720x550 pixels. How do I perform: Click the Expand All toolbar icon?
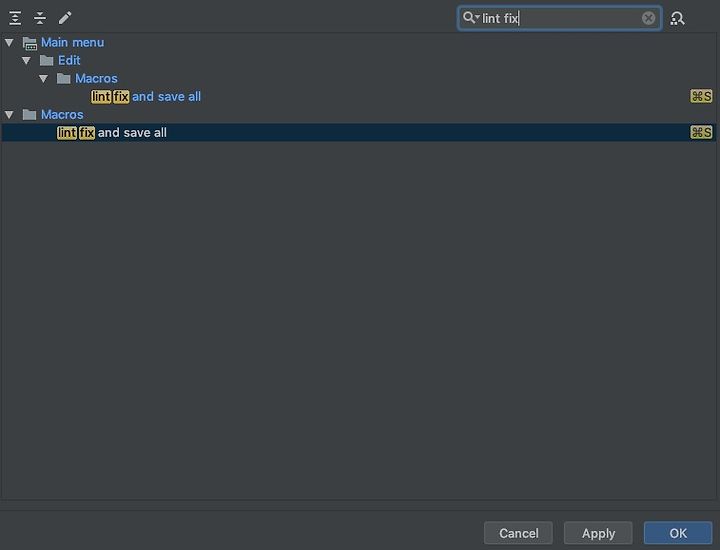click(15, 18)
